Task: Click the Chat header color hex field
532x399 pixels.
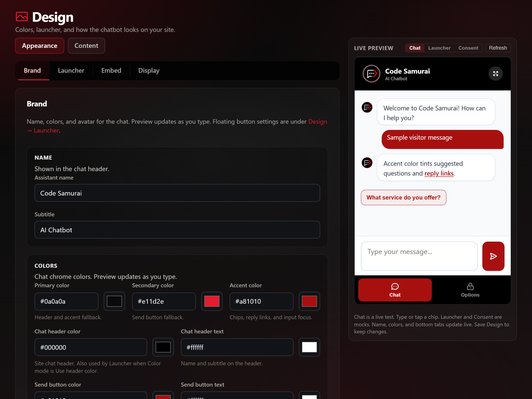Action: (91, 347)
